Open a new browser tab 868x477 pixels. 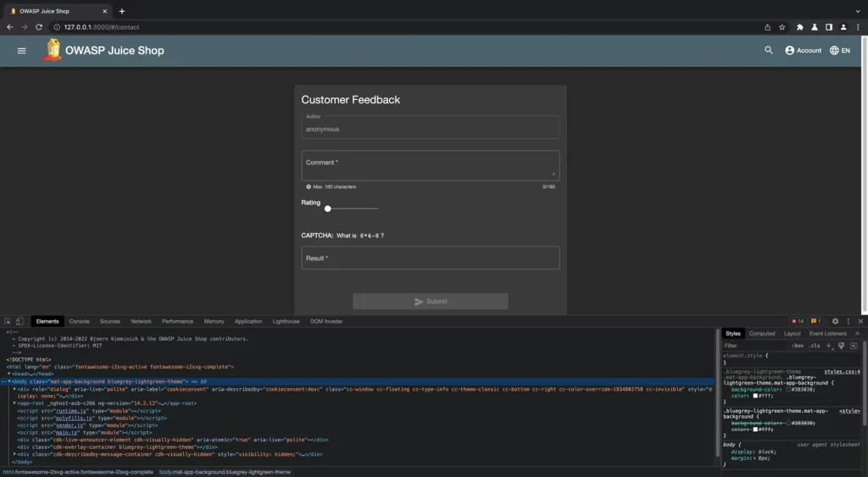coord(122,11)
